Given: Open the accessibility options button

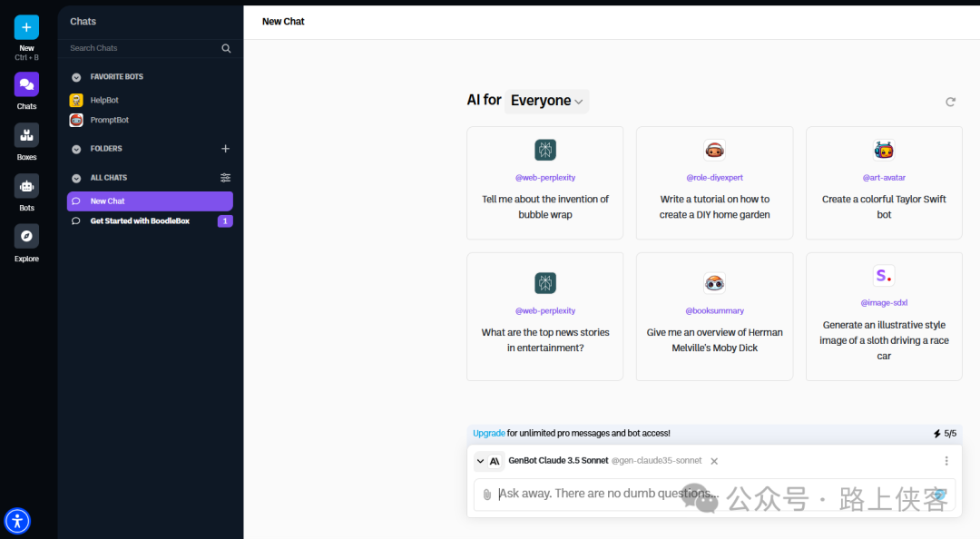Looking at the screenshot, I should 17,520.
